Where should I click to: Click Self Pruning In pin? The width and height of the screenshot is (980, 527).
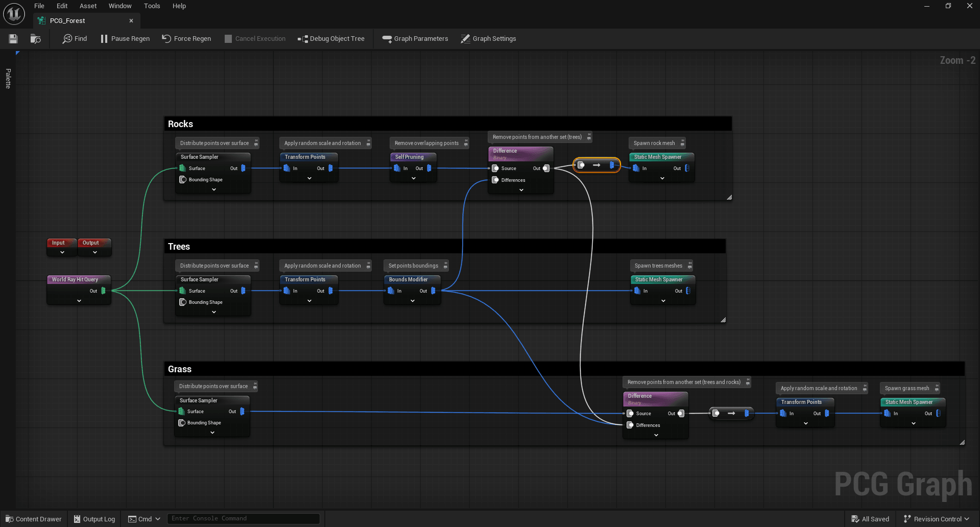[397, 168]
